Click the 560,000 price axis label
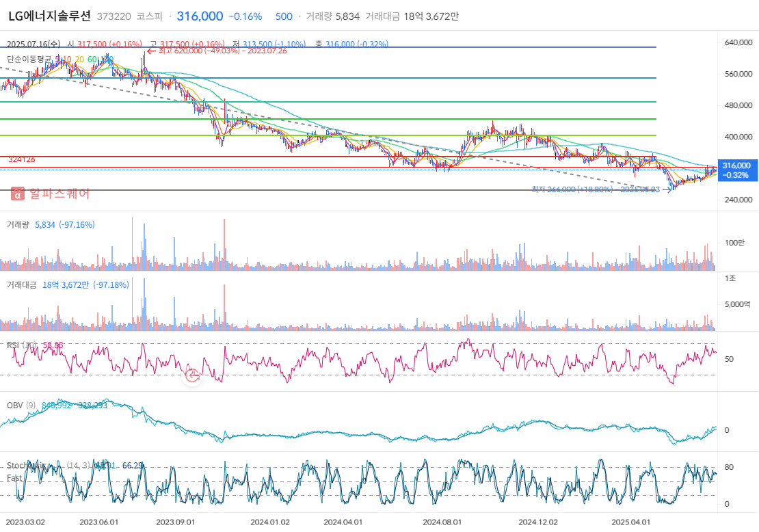Viewport: 759px width, 532px height. pyautogui.click(x=738, y=74)
